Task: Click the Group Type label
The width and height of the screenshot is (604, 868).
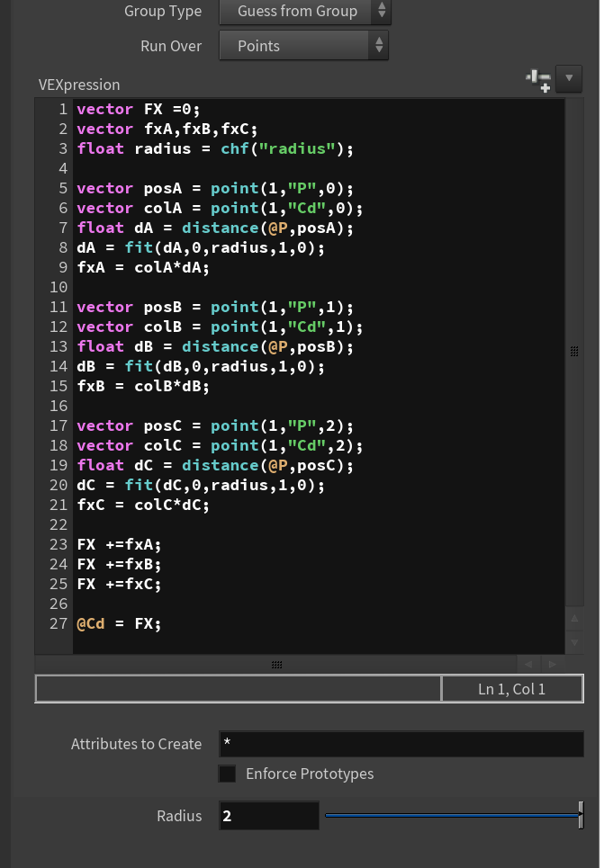Action: pyautogui.click(x=163, y=11)
